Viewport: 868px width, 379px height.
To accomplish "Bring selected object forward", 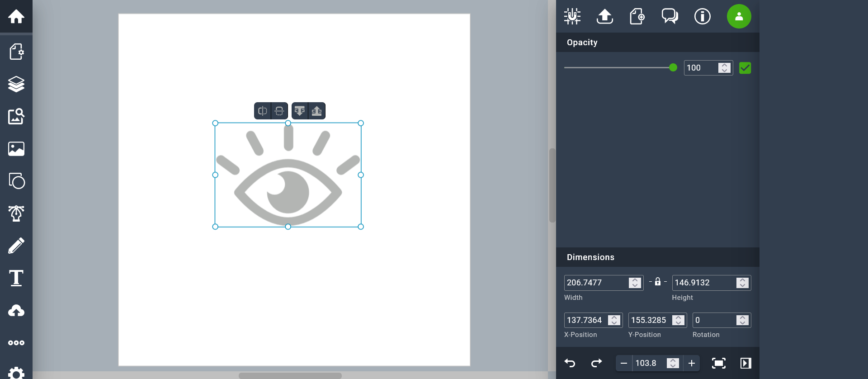I will (317, 111).
